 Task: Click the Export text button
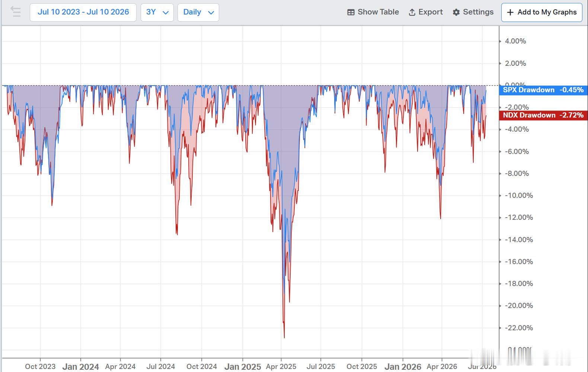431,12
